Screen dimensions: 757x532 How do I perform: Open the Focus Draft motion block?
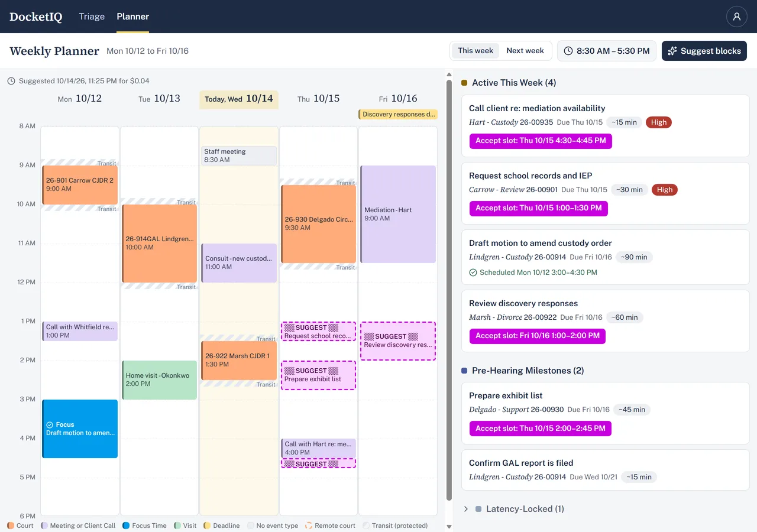[x=80, y=429]
